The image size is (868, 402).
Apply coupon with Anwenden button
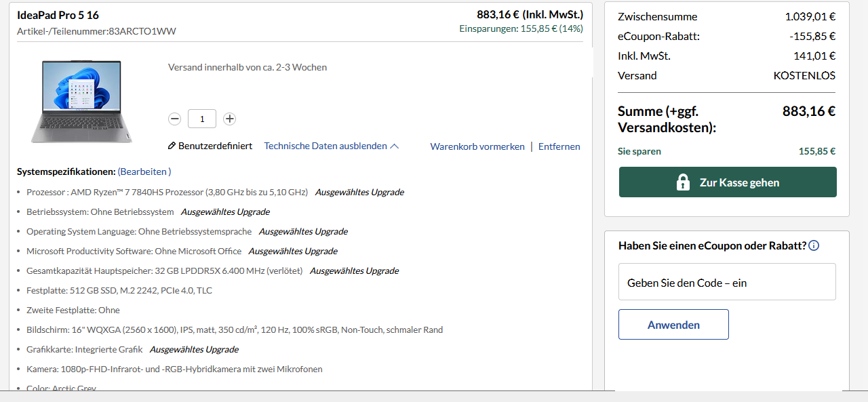(673, 325)
